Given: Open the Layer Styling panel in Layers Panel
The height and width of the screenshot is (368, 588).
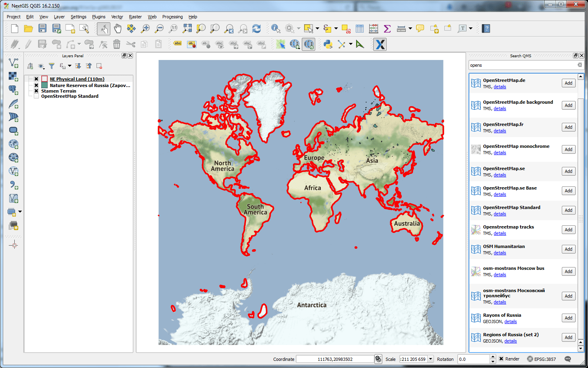Looking at the screenshot, I should pyautogui.click(x=30, y=66).
